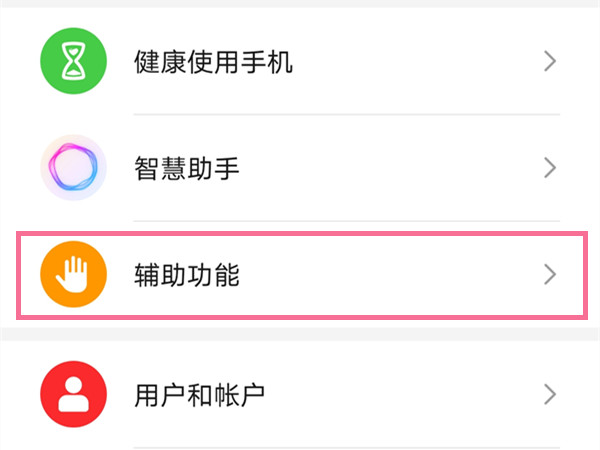
Task: Tap the colorful ring 智慧助手 icon
Action: tap(73, 167)
